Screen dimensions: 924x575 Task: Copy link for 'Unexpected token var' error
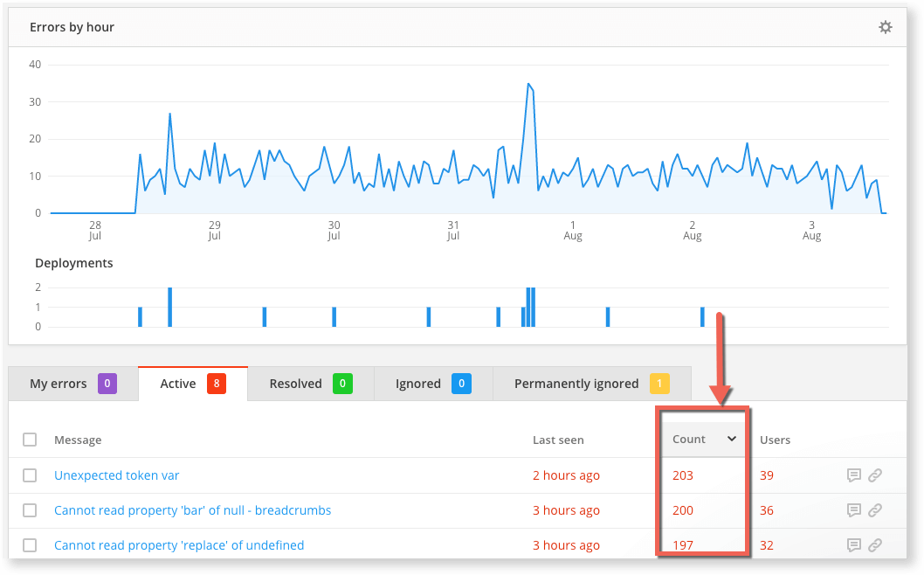point(875,475)
